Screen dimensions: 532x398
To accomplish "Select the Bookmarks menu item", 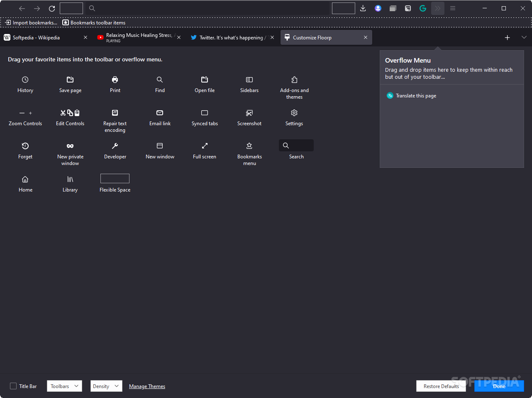I will coord(249,154).
